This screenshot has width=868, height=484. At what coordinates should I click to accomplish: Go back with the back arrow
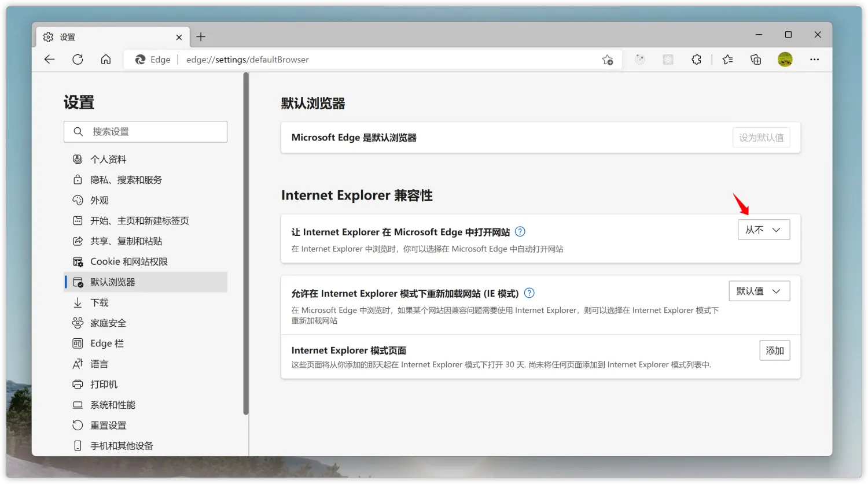point(50,60)
